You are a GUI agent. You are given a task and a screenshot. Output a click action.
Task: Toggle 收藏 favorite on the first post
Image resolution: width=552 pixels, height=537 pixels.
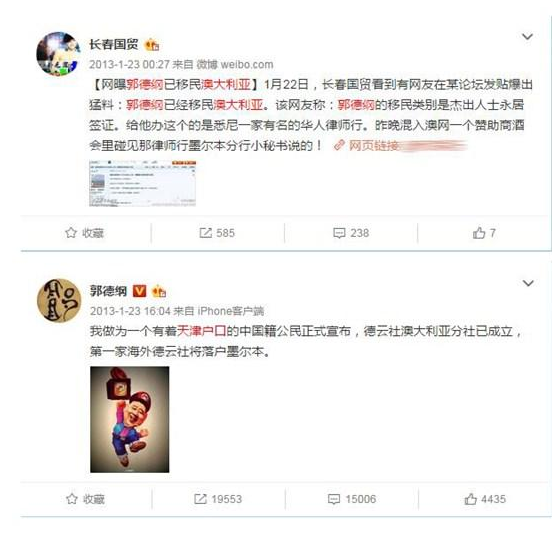pyautogui.click(x=84, y=233)
